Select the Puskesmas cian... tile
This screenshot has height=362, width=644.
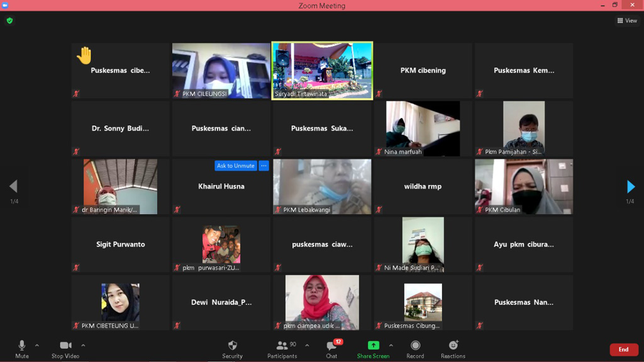point(221,129)
